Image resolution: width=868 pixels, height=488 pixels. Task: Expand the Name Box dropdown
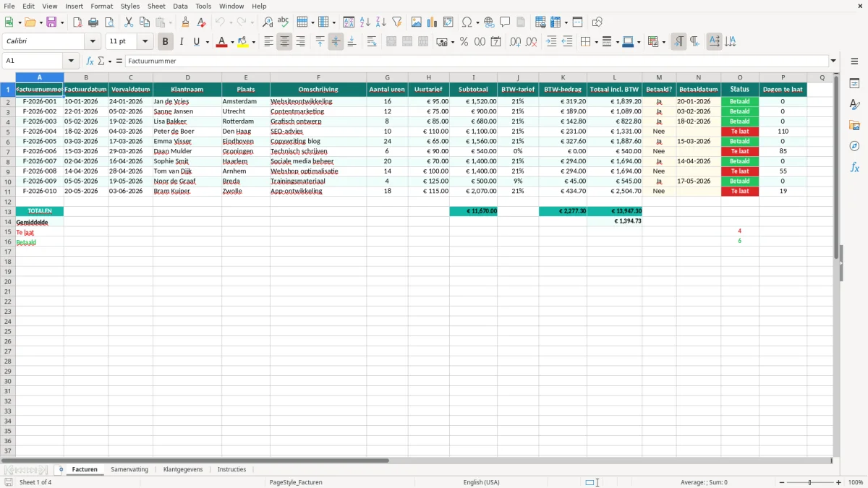pyautogui.click(x=71, y=61)
